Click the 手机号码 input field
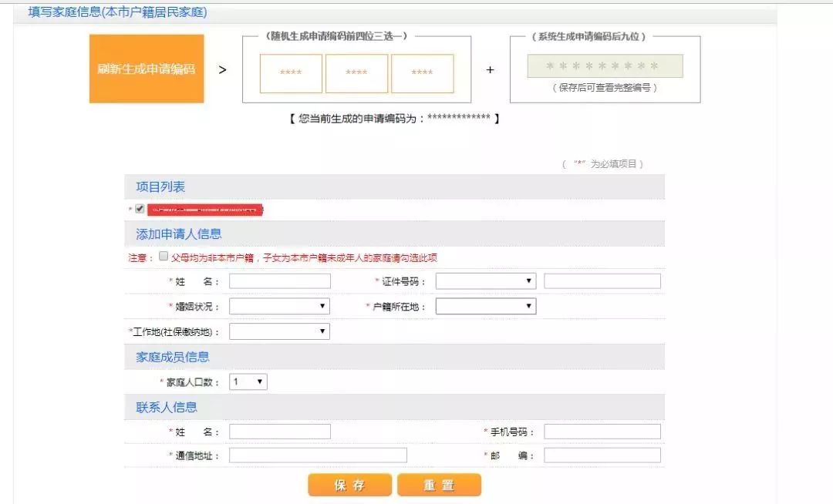Screen dimensions: 833x504 pyautogui.click(x=602, y=431)
